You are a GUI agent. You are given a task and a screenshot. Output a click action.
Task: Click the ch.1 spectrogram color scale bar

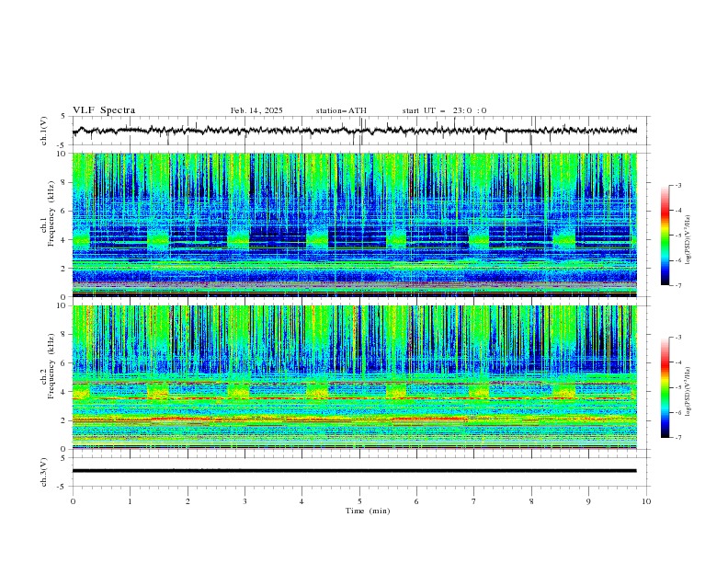[665, 236]
